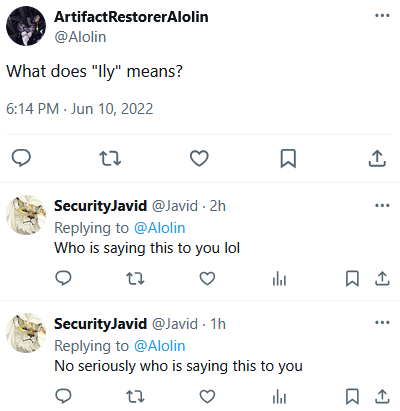
Task: Bookmark the 2h reply from Javid
Action: click(352, 278)
